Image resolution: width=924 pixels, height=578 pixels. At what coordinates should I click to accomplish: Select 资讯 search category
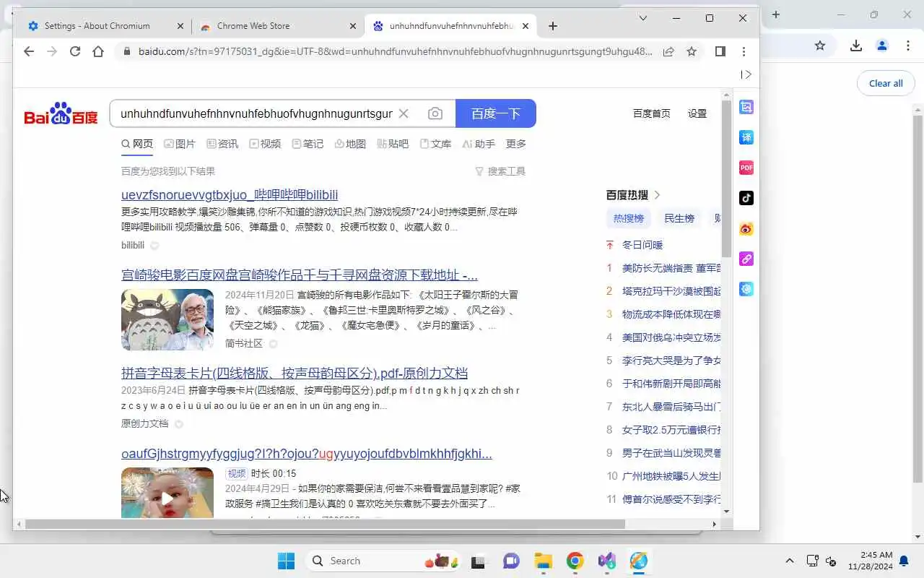222,144
